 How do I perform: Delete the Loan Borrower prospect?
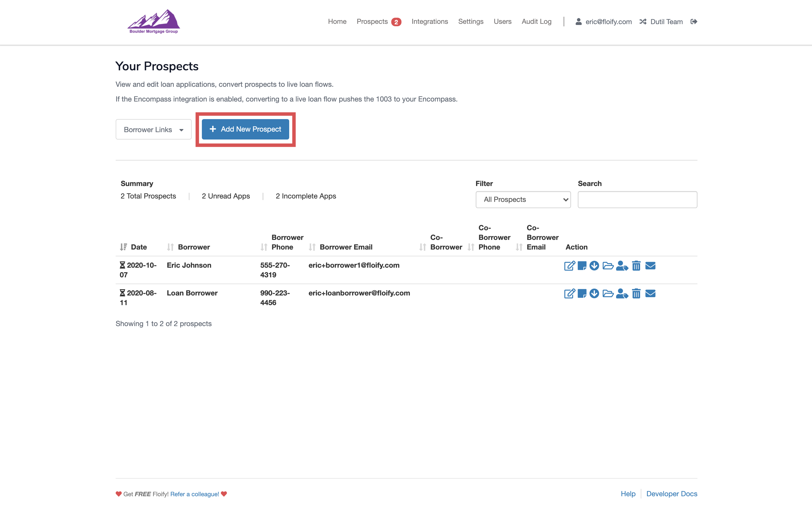click(636, 293)
